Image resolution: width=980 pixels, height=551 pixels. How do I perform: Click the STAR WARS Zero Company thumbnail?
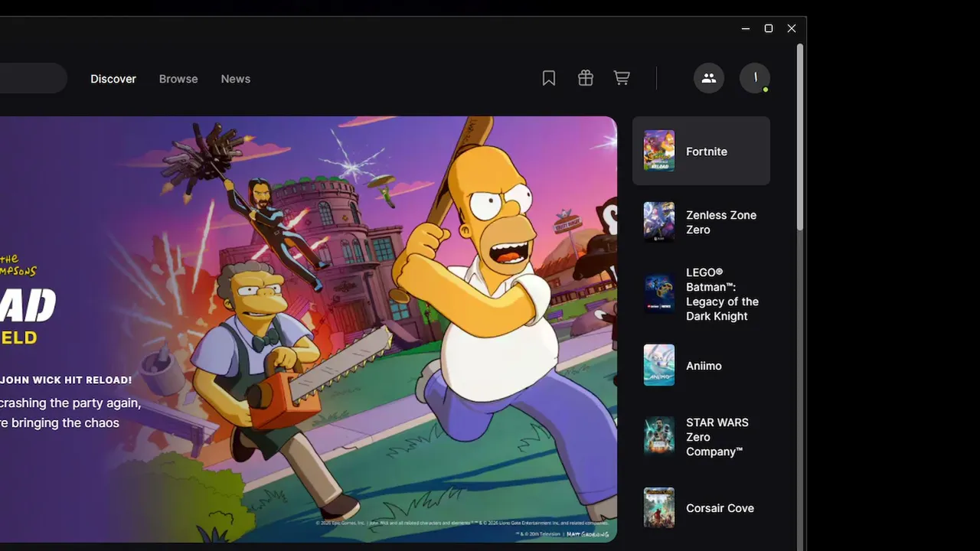(659, 436)
